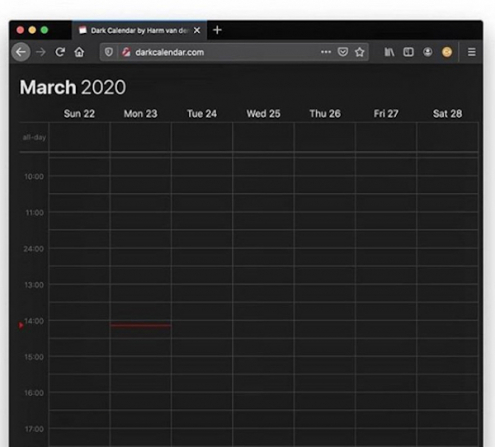Close the Dark Calendar tab
Screen dimensions: 495x447
pos(197,30)
